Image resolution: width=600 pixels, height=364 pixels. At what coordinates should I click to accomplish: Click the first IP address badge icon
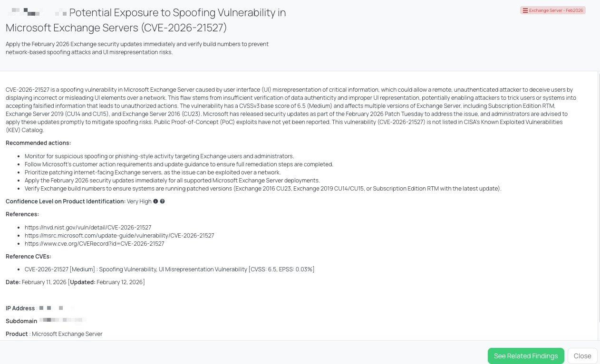tap(41, 308)
